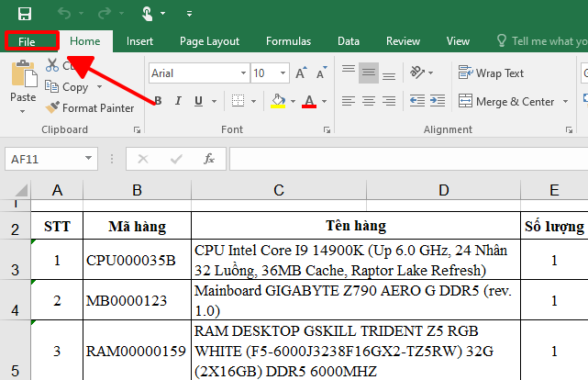Open the Borders dropdown arrow
Screen dimensions: 588x380
click(x=254, y=101)
